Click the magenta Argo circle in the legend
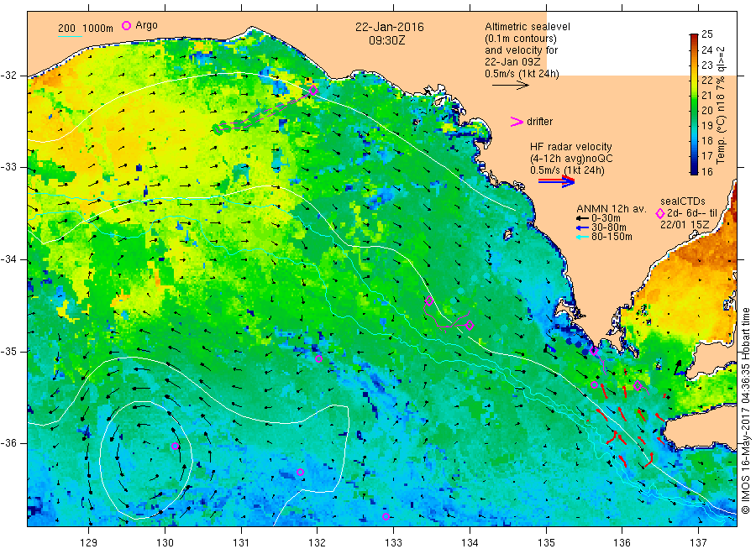Viewport: 756px width, 554px height. tap(126, 25)
